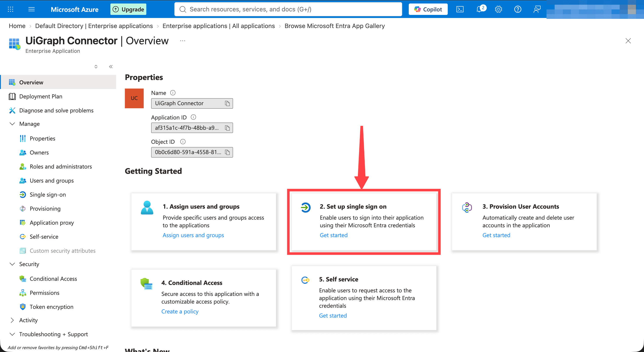This screenshot has width=644, height=352.
Task: Toggle sidebar expand/collapse all arrows
Action: point(96,67)
